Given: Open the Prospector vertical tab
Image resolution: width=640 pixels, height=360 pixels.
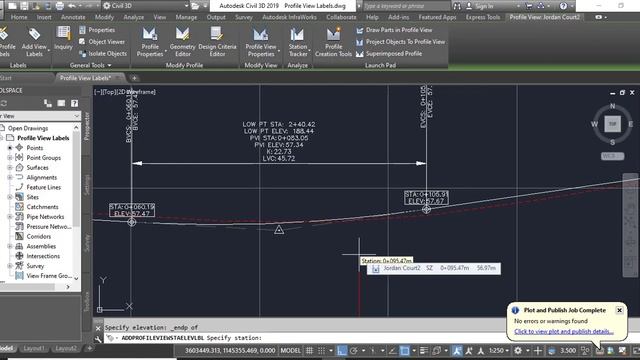Looking at the screenshot, I should point(87,127).
